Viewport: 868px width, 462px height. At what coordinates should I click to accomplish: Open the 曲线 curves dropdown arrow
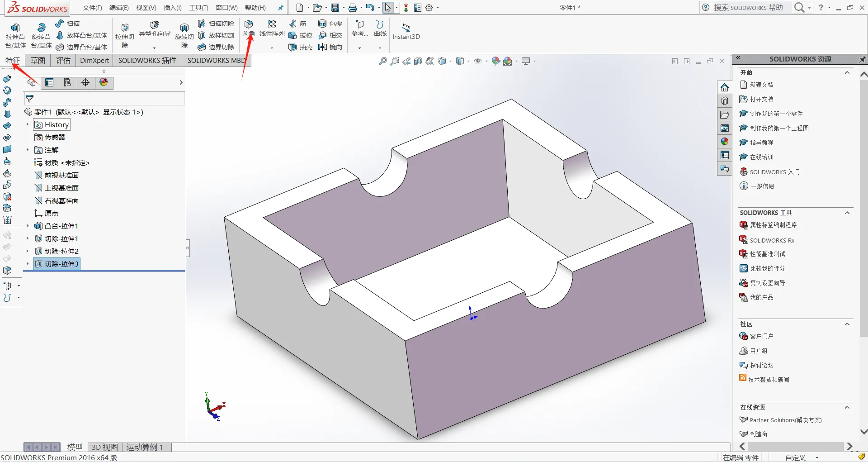click(380, 48)
